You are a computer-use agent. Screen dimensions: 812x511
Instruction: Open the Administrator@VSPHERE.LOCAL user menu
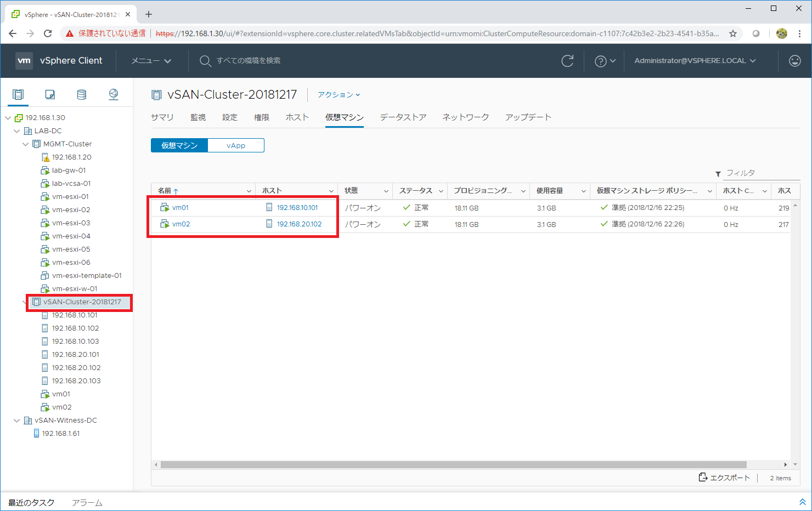click(695, 61)
